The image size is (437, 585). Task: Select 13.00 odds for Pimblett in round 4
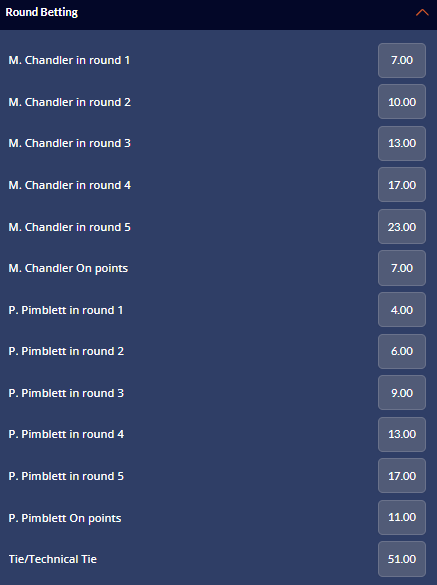click(402, 434)
